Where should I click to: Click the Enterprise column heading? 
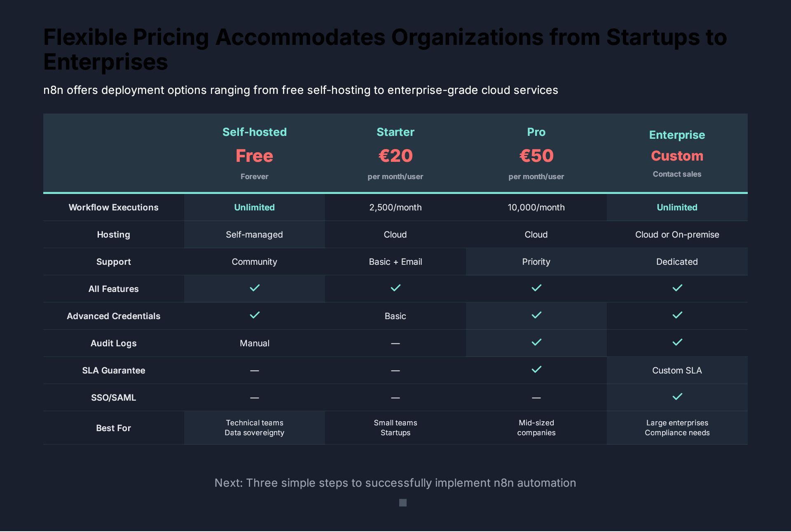[677, 135]
